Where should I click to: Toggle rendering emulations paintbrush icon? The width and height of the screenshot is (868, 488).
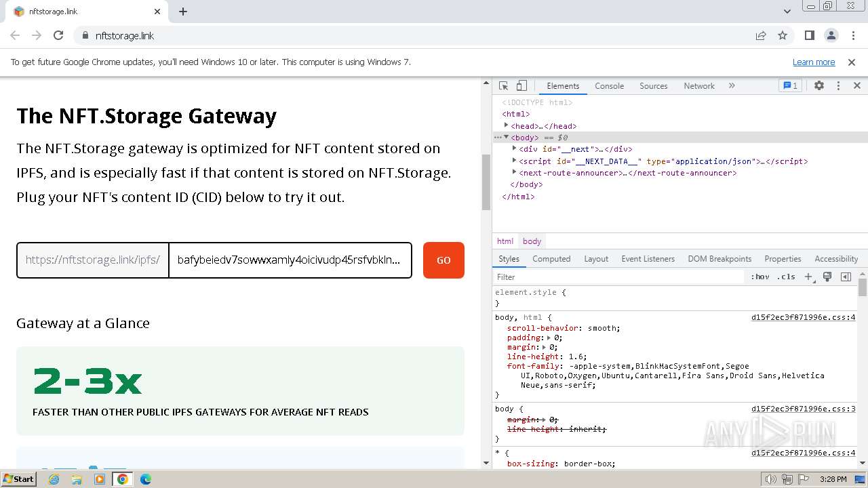click(x=827, y=277)
